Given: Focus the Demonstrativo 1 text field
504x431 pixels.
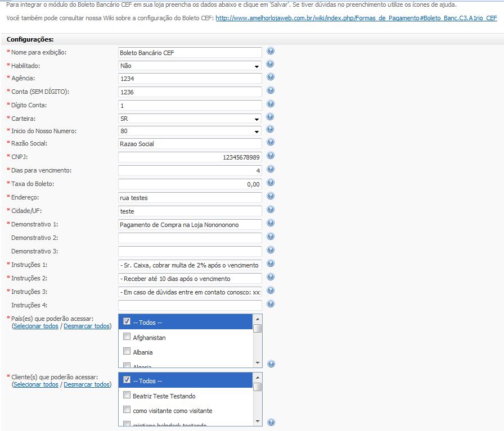Looking at the screenshot, I should tap(190, 225).
